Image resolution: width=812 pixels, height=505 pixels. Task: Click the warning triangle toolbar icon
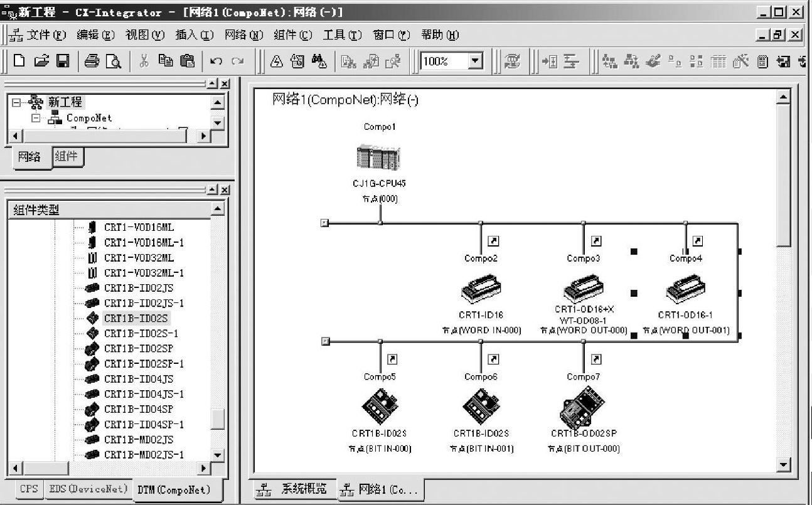[277, 61]
